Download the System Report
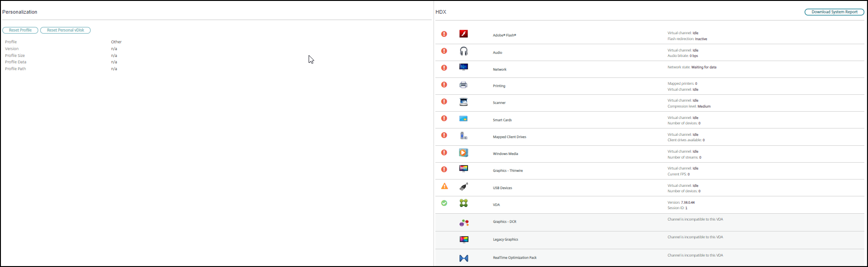The image size is (868, 267). click(x=834, y=12)
